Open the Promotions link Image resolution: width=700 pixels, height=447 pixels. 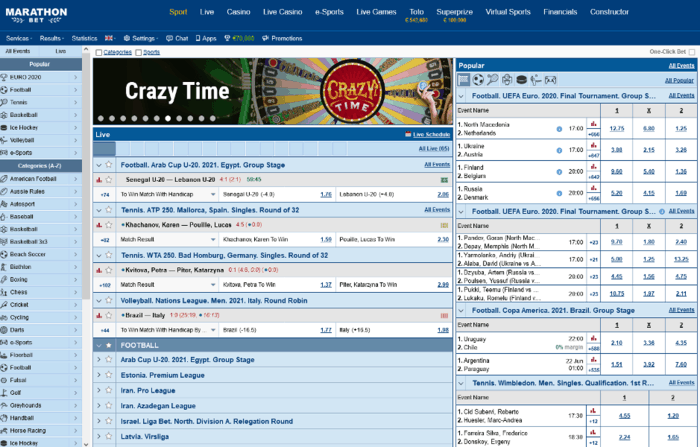point(282,38)
